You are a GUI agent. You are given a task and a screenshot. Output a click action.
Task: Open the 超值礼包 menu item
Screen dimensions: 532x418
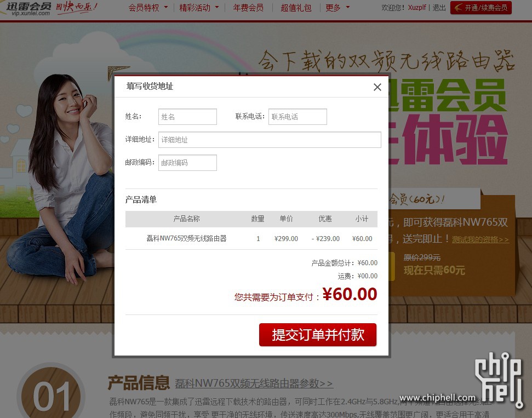point(296,8)
